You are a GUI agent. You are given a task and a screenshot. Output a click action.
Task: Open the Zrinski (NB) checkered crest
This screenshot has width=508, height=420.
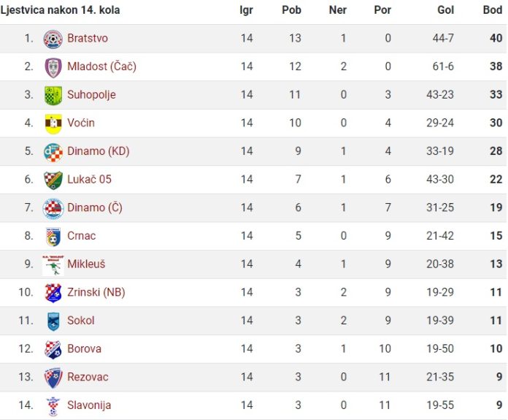tap(53, 293)
